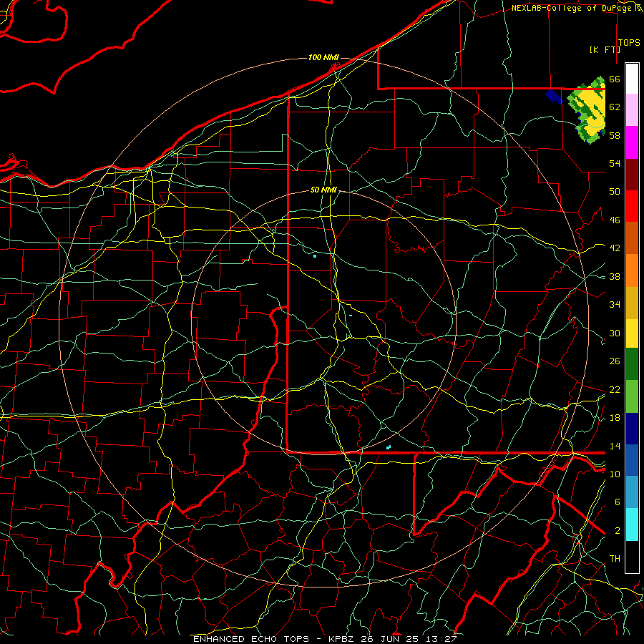Click the '2' legend value
This screenshot has width=644, height=644.
coord(618,531)
